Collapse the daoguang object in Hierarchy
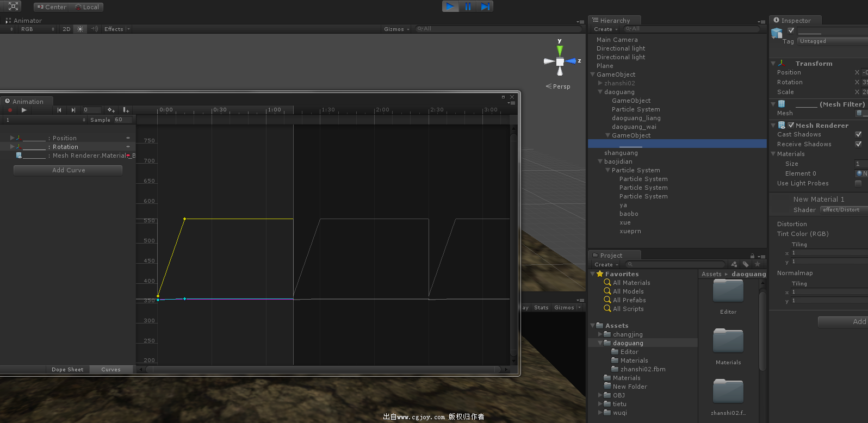The image size is (868, 423). pyautogui.click(x=600, y=92)
